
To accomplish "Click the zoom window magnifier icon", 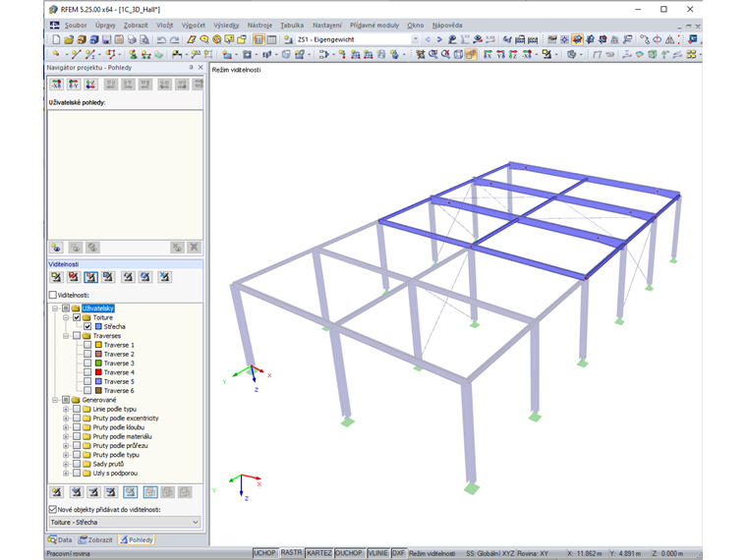I will point(432,54).
